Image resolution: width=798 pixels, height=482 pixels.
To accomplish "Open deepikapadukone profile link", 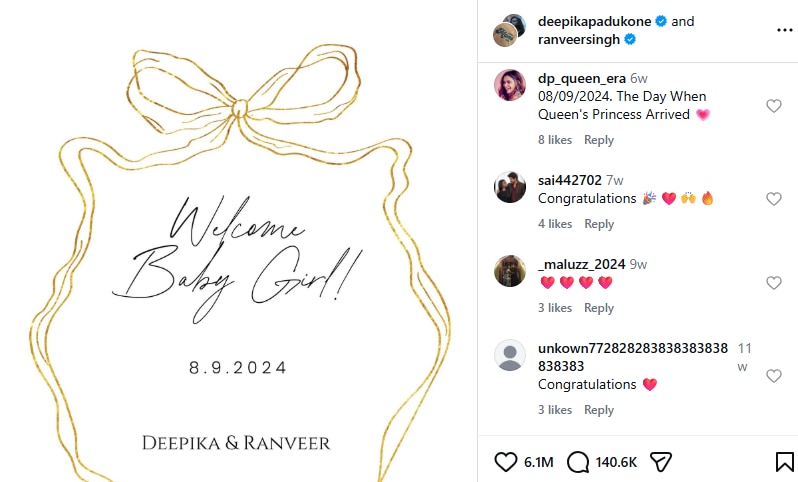I will point(594,21).
